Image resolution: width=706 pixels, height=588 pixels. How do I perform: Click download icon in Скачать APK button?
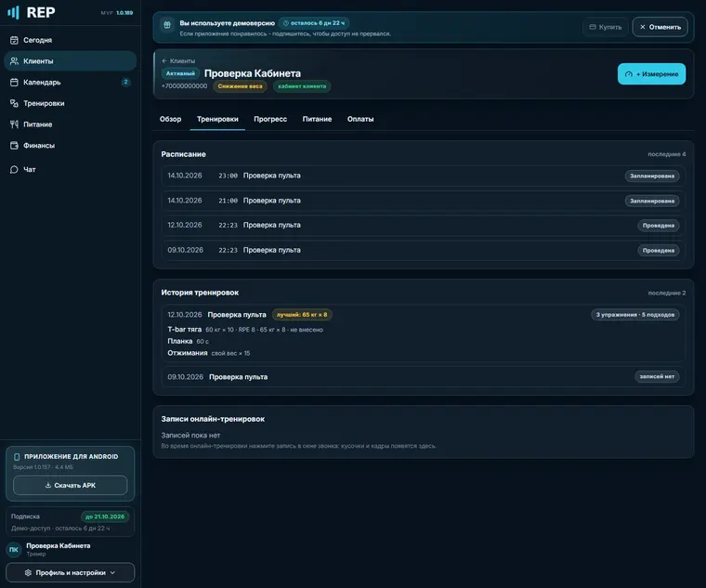coord(48,485)
